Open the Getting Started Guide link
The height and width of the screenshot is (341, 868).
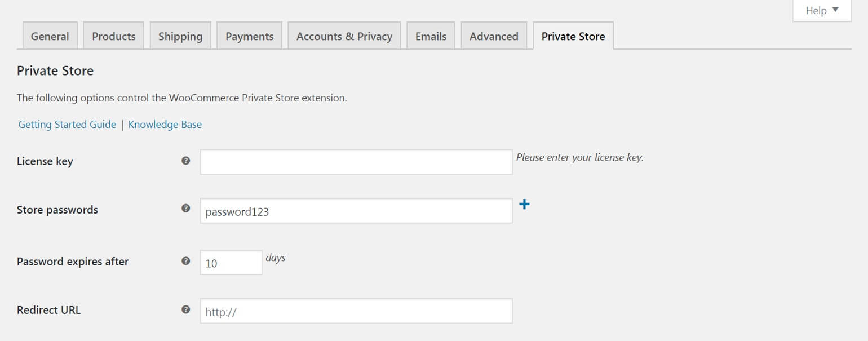[67, 124]
